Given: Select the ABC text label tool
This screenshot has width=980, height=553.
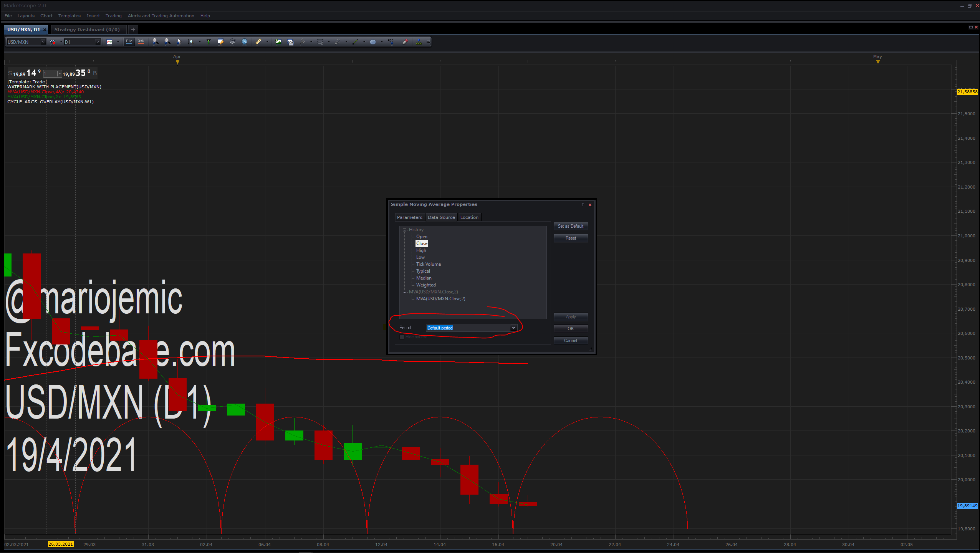Looking at the screenshot, I should pyautogui.click(x=391, y=42).
